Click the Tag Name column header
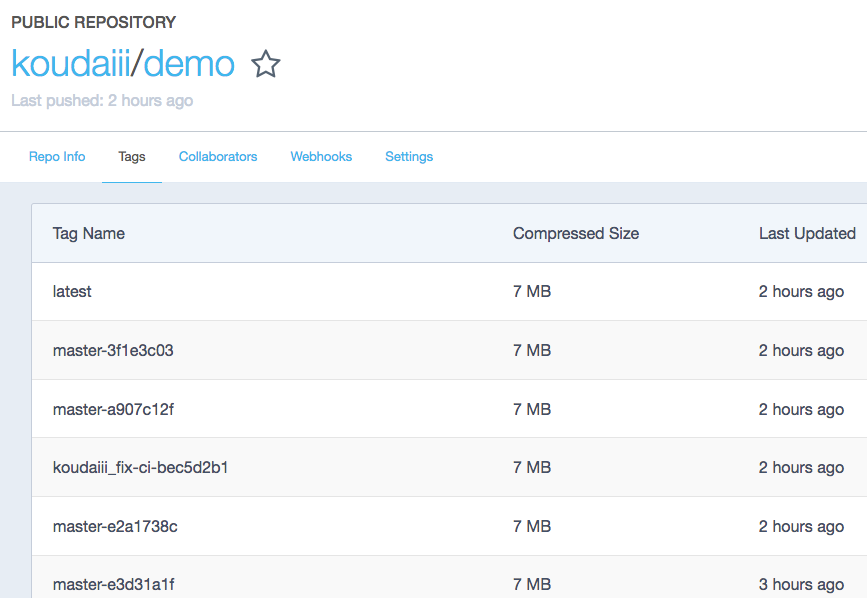This screenshot has width=867, height=598. (x=88, y=233)
